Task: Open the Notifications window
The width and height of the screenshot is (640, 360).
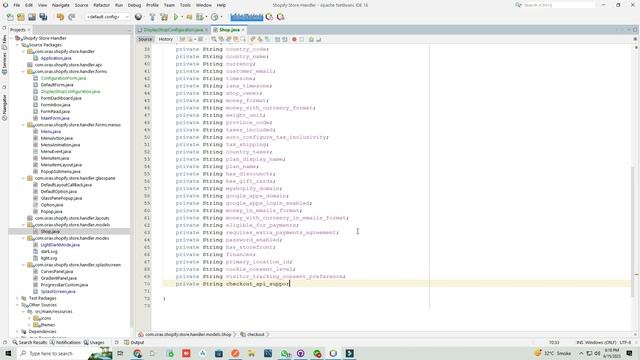Action: point(65,342)
